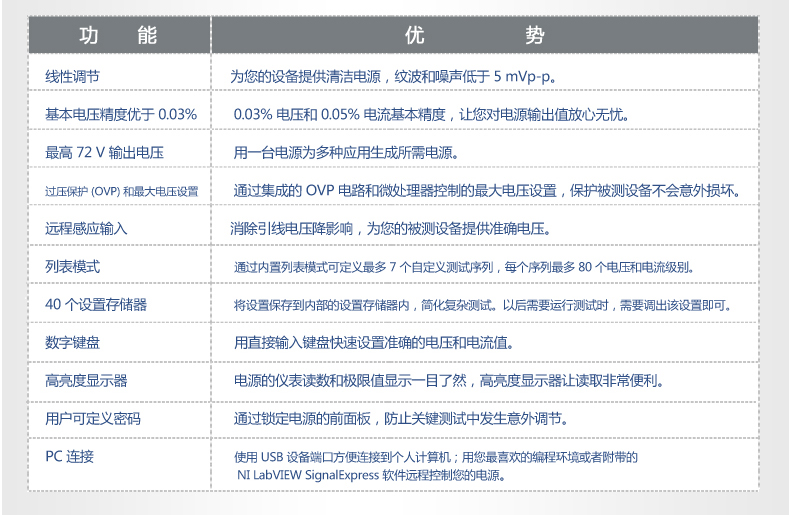Screen dimensions: 790x515
Task: Click the 数字键盘 feature label
Action: [72, 343]
